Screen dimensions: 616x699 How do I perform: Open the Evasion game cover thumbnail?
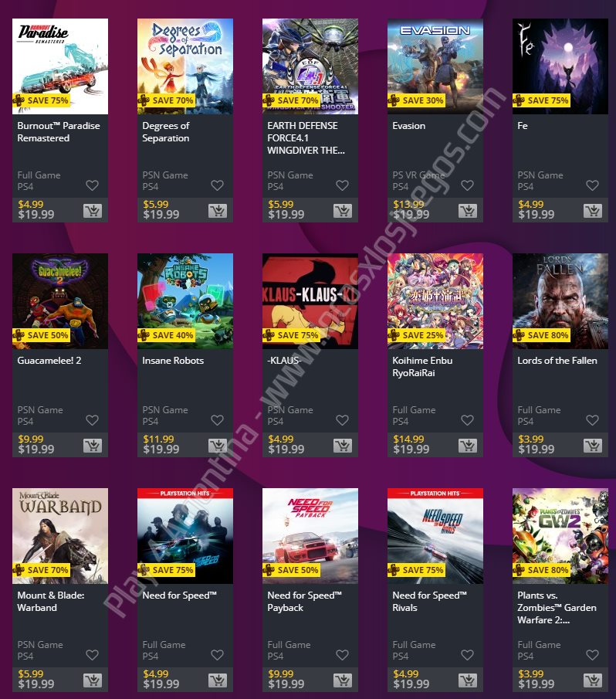435,66
